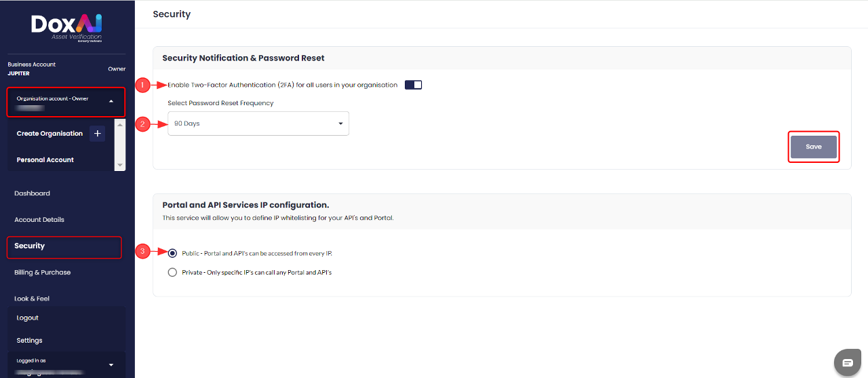Toggle Two-Factor Authentication switch
This screenshot has width=868, height=378.
coord(413,85)
